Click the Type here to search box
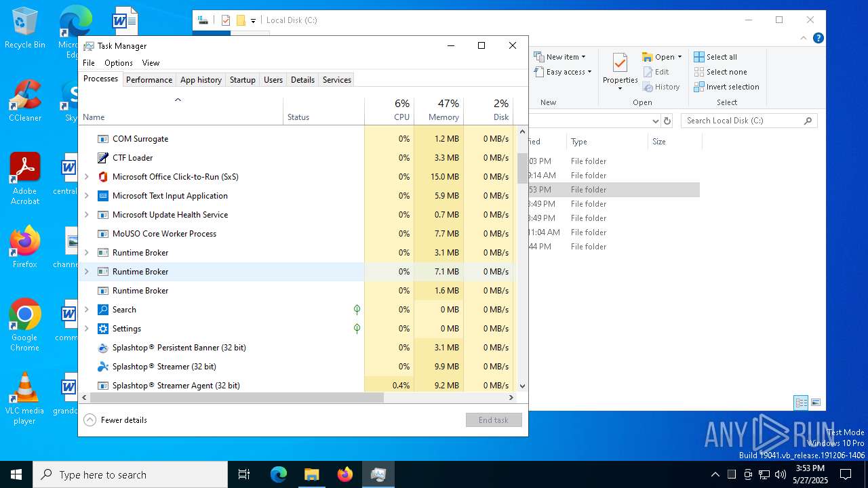Viewport: 868px width, 488px height. click(130, 474)
